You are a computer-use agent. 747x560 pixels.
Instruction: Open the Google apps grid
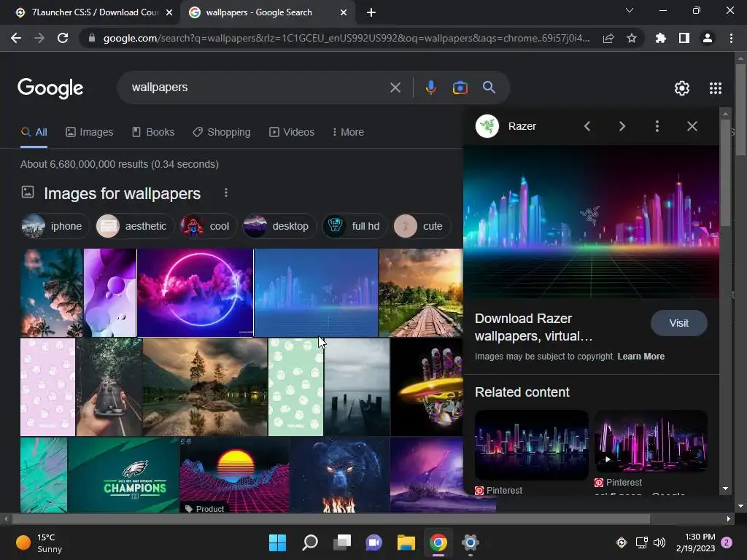[x=715, y=88]
